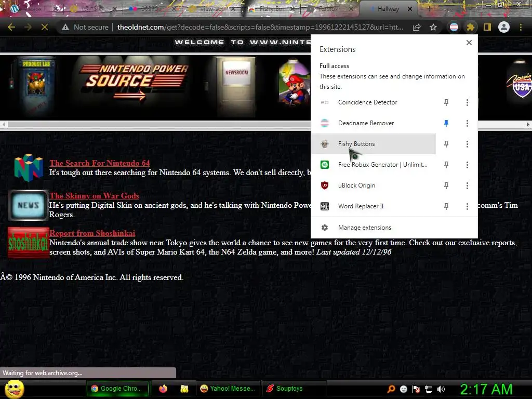
Task: Close the Hallway tab
Action: point(410,9)
